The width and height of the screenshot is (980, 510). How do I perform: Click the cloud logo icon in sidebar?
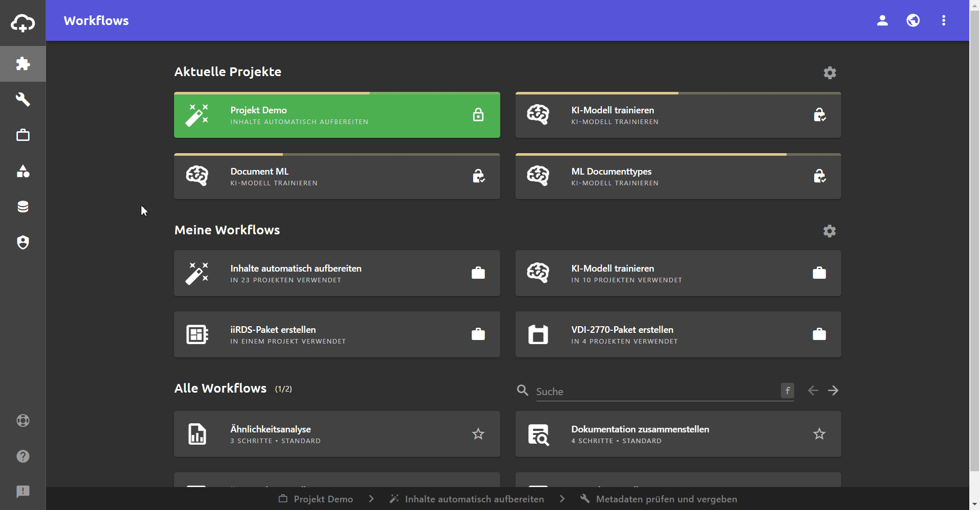pos(23,23)
